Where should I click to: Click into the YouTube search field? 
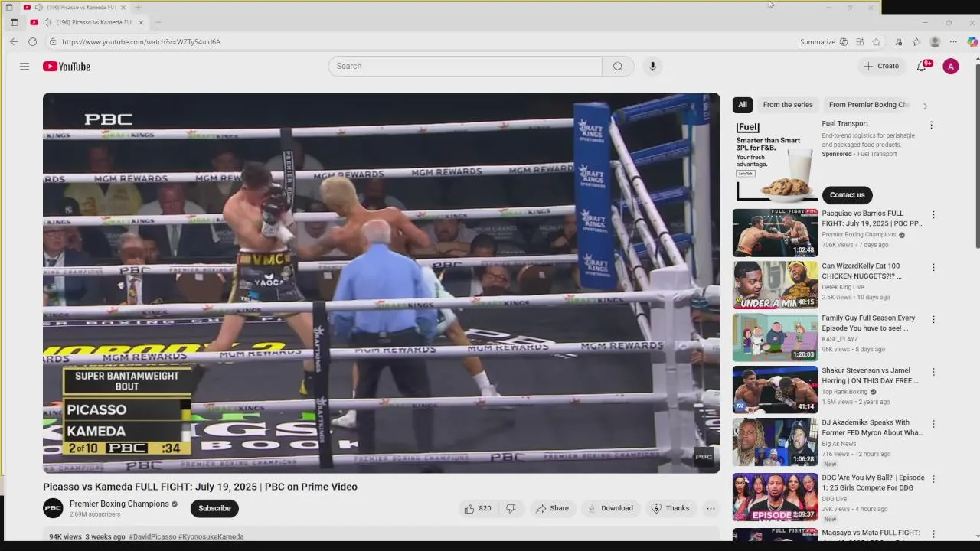tap(465, 66)
